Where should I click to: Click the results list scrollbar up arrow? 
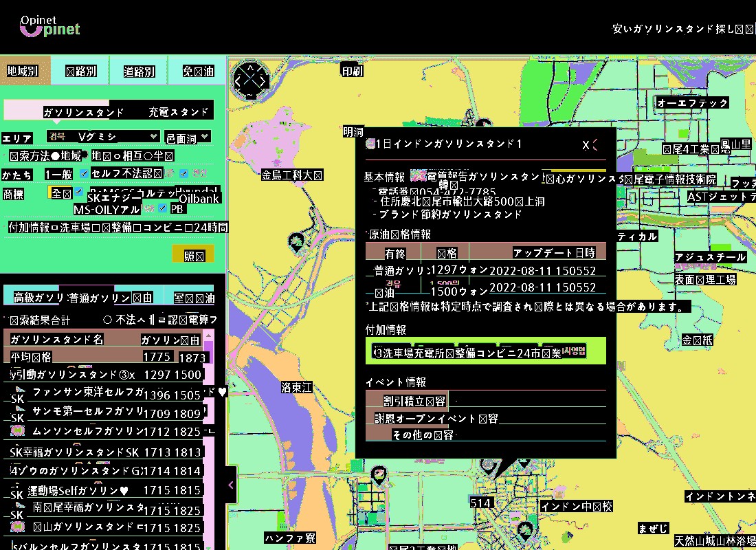[x=209, y=335]
